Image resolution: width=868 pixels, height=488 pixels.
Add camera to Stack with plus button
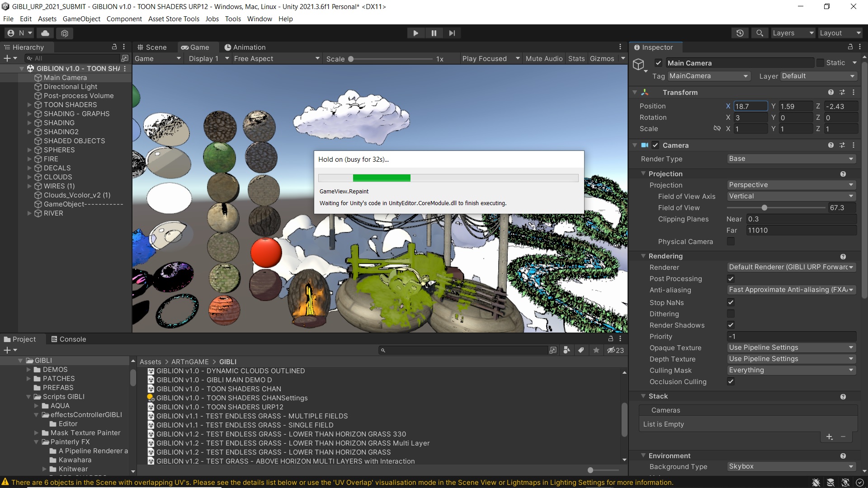click(830, 437)
